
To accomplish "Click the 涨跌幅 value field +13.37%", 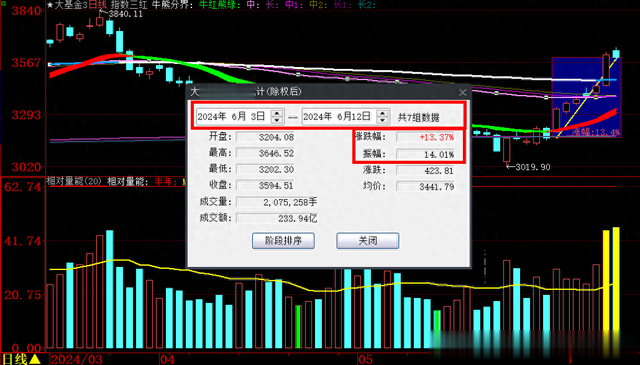I will pyautogui.click(x=425, y=137).
